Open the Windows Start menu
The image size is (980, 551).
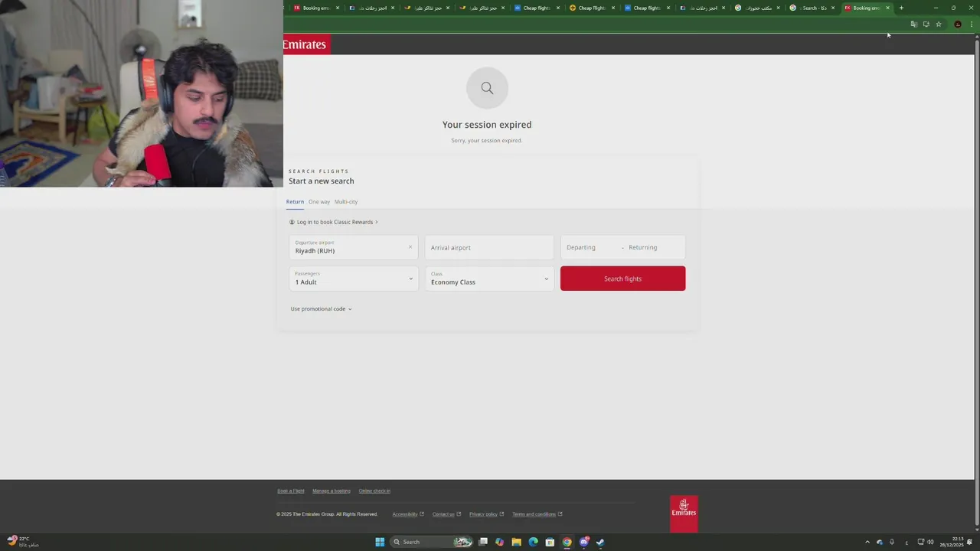pos(380,542)
